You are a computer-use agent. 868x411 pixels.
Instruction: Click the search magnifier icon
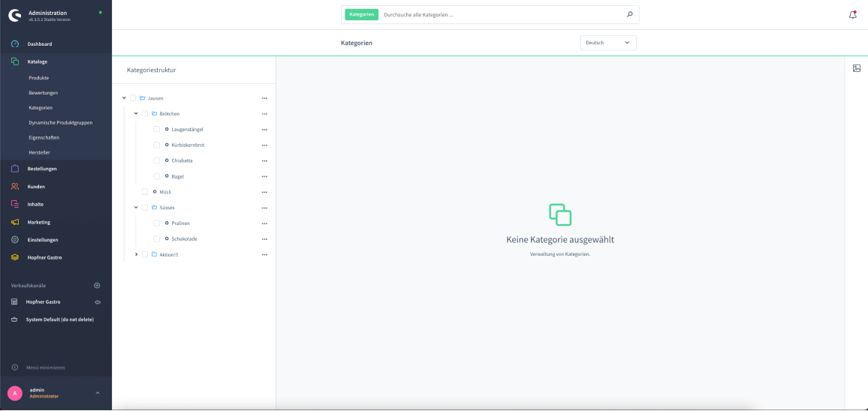point(629,14)
